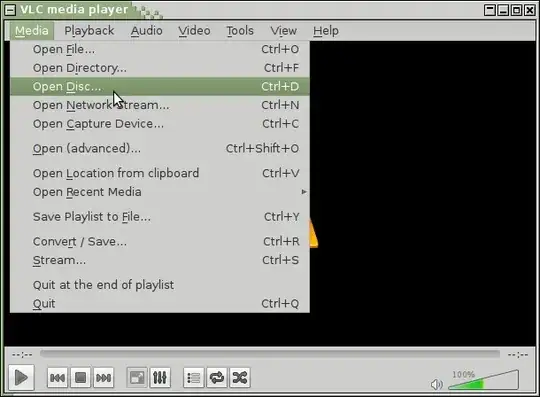Open the Video menu
540x397 pixels.
point(194,31)
